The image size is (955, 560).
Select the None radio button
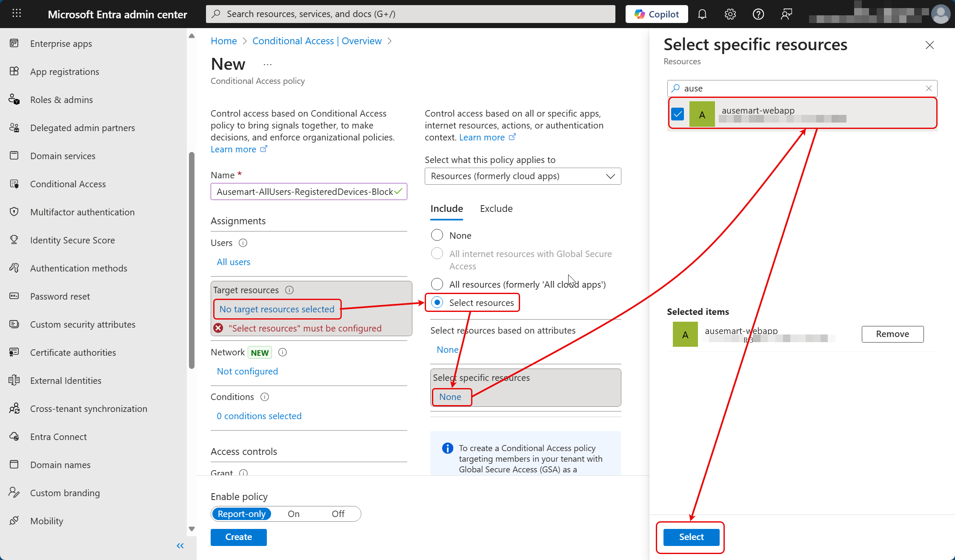point(437,235)
